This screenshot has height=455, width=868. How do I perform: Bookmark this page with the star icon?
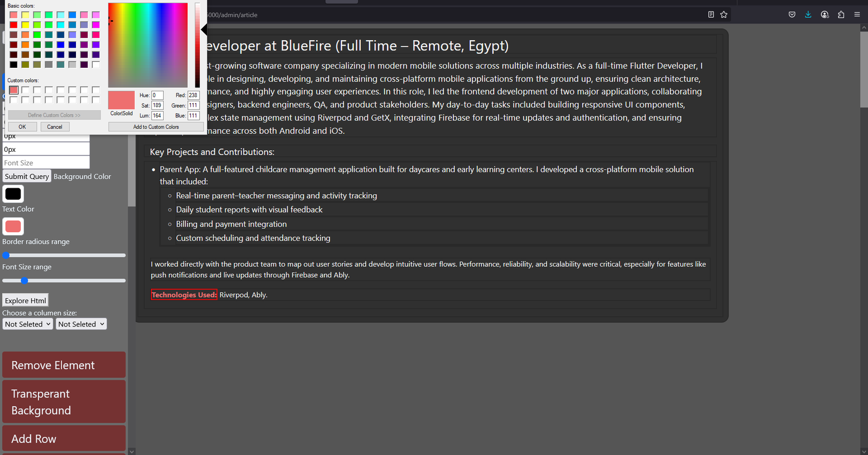[724, 15]
